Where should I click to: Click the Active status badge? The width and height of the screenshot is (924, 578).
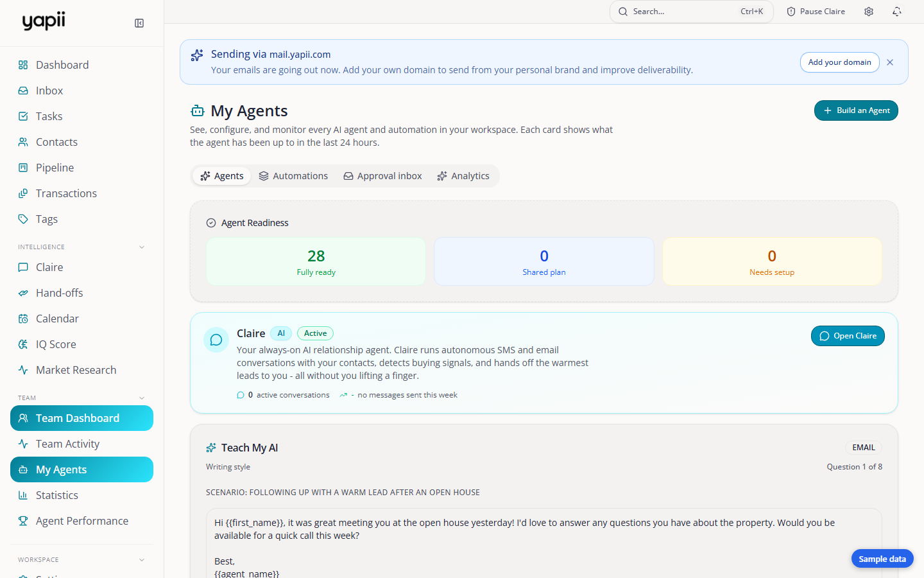[315, 333]
